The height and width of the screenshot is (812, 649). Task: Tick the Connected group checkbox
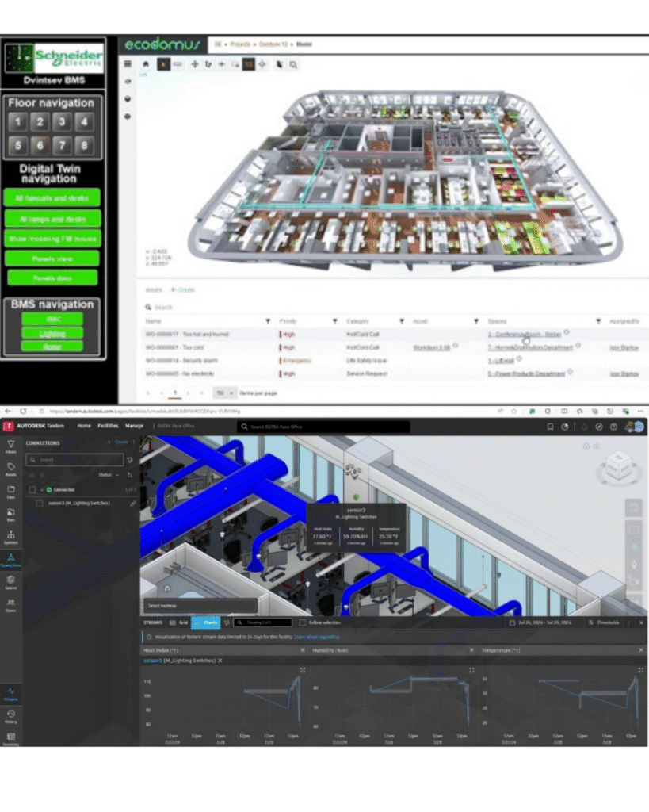click(x=32, y=490)
